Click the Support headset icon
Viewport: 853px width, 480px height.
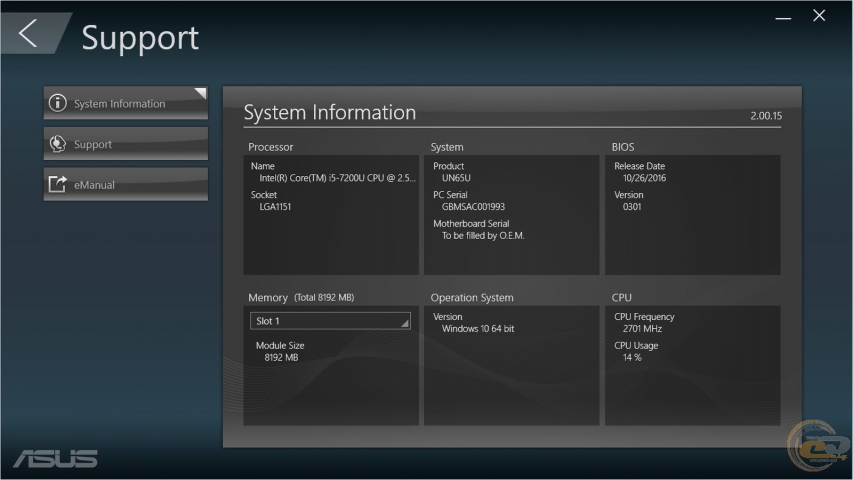[x=58, y=144]
